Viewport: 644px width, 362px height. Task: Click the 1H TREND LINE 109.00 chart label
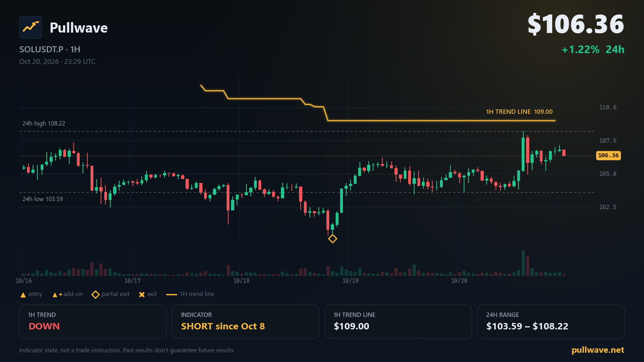point(519,112)
